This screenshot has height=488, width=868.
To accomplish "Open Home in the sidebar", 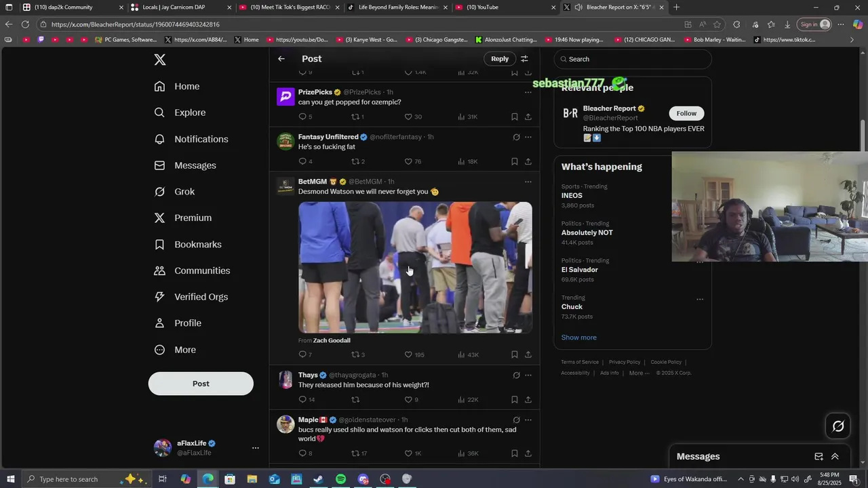I will coord(177,87).
